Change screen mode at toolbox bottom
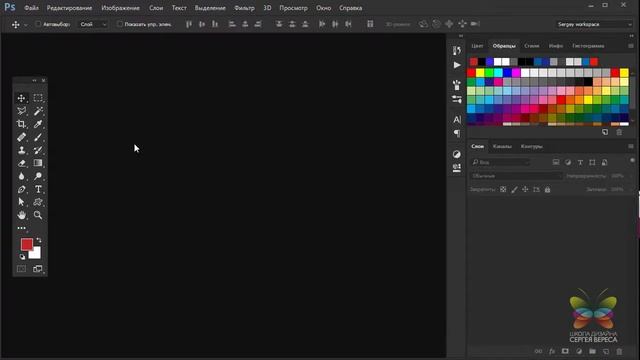 tap(38, 269)
